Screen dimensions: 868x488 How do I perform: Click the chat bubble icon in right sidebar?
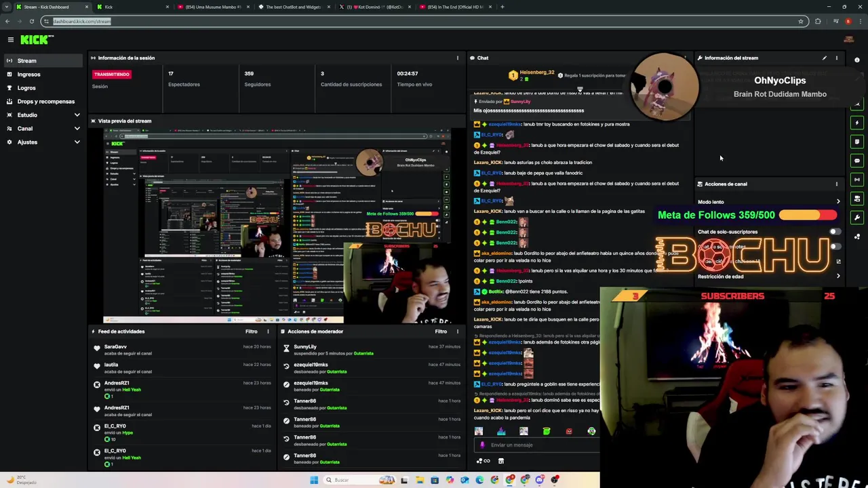coord(857,161)
